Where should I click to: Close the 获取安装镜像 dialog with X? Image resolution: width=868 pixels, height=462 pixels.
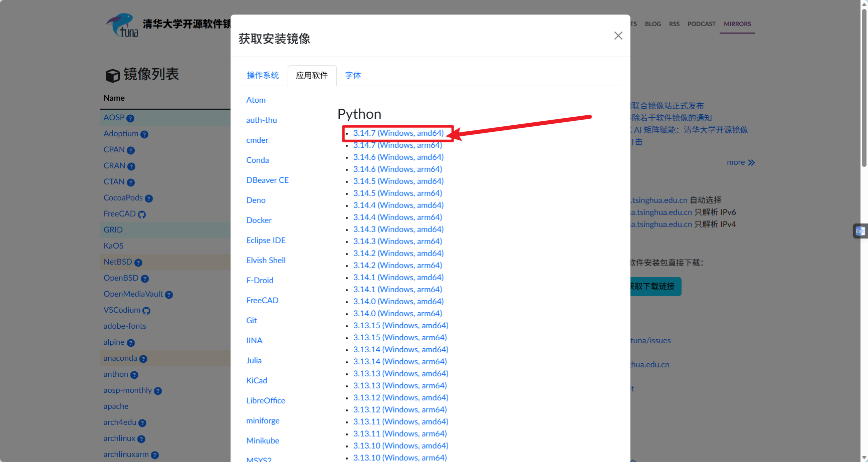[x=618, y=36]
